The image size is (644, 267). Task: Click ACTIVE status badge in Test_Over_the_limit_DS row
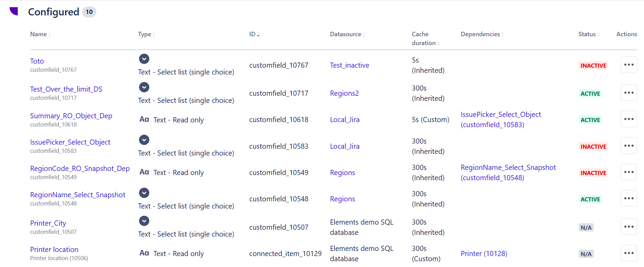590,94
